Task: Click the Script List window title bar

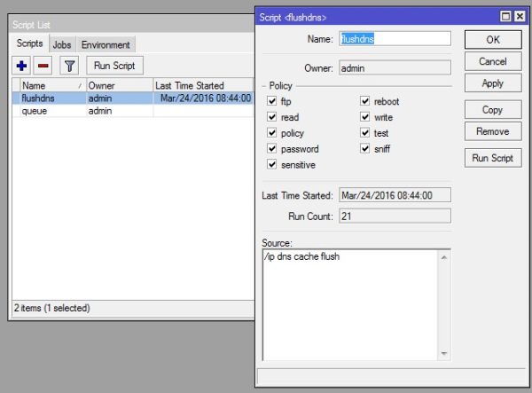Action: tap(131, 25)
